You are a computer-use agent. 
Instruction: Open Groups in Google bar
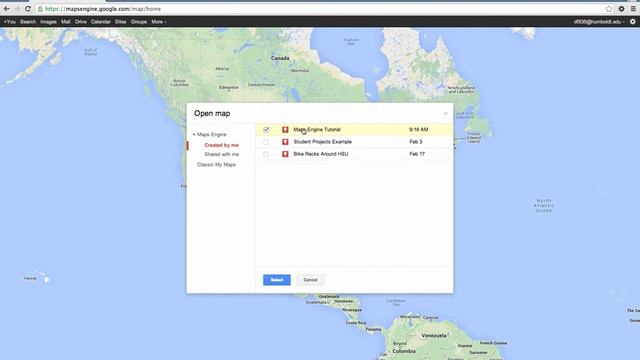139,22
